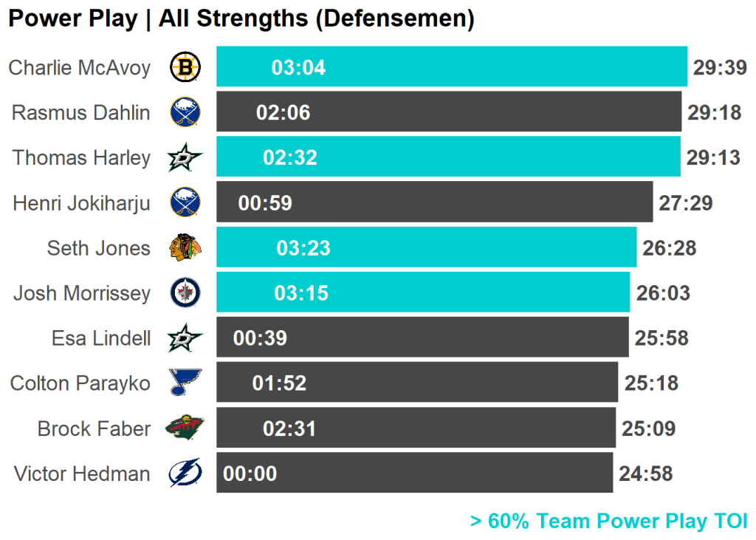
Task: Click the 03:15 value on Josh Morrissey's teal bar
Action: tap(301, 293)
